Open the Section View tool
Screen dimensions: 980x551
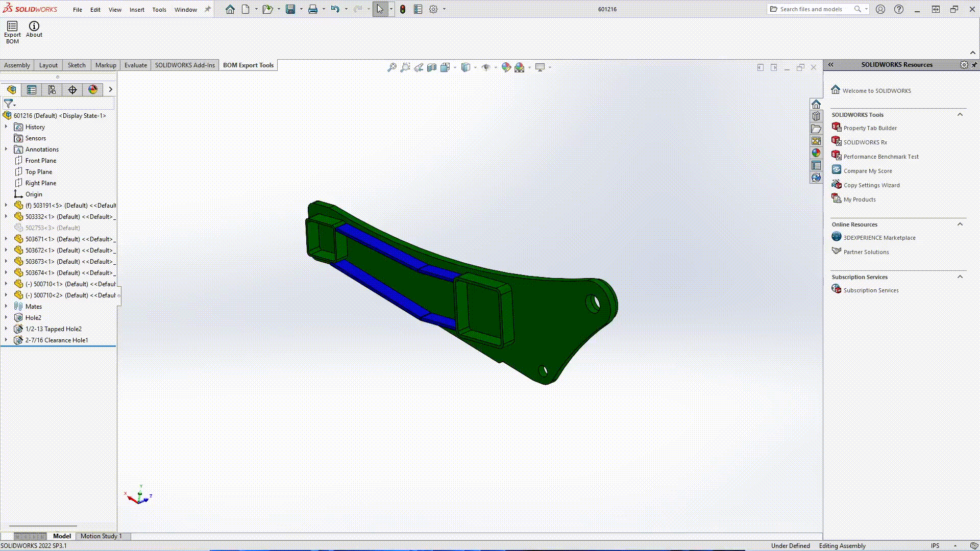tap(432, 67)
